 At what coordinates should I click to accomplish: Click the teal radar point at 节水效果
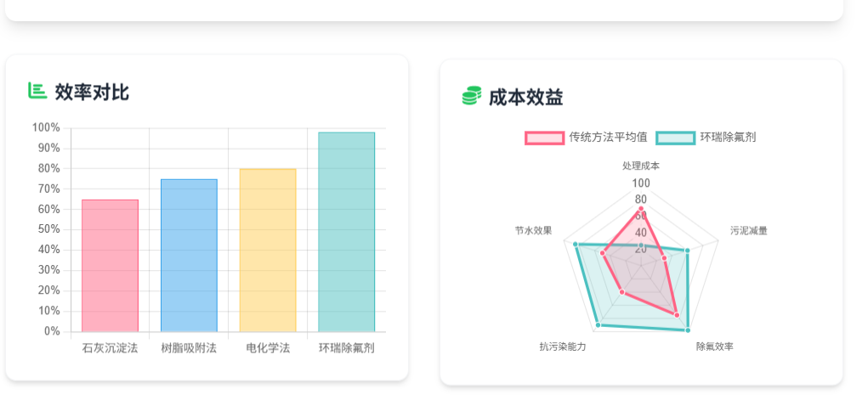coord(576,245)
